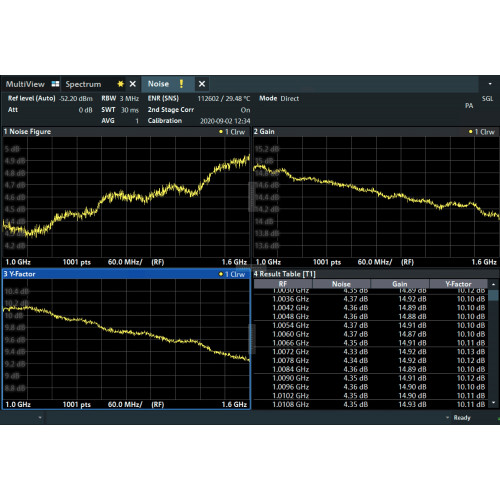The height and width of the screenshot is (500, 500).
Task: Click the Y-Factor 1 Clrw trace marker
Action: tap(232, 274)
